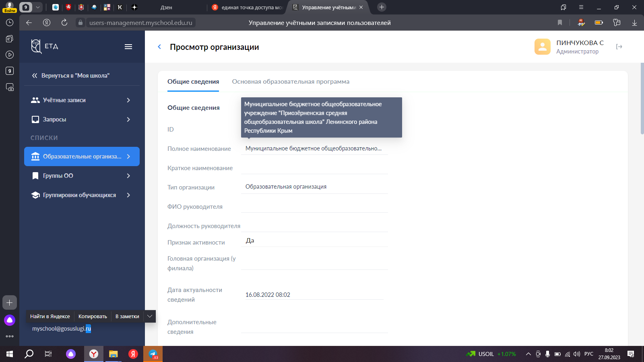Expand Группы ОО submenu

point(128,176)
